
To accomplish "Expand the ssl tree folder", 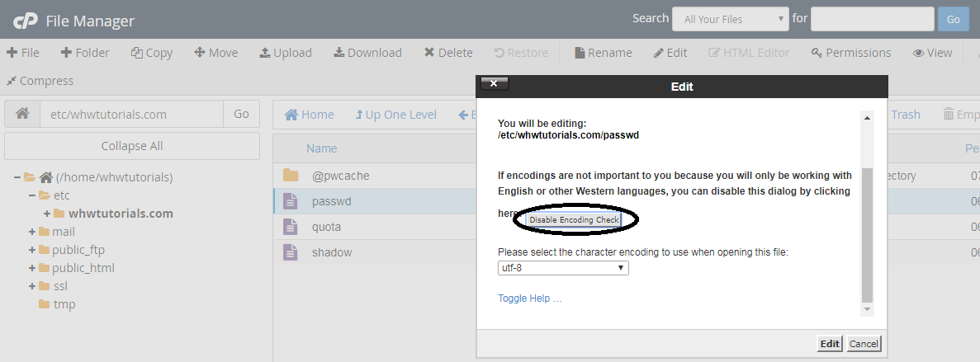I will click(32, 286).
